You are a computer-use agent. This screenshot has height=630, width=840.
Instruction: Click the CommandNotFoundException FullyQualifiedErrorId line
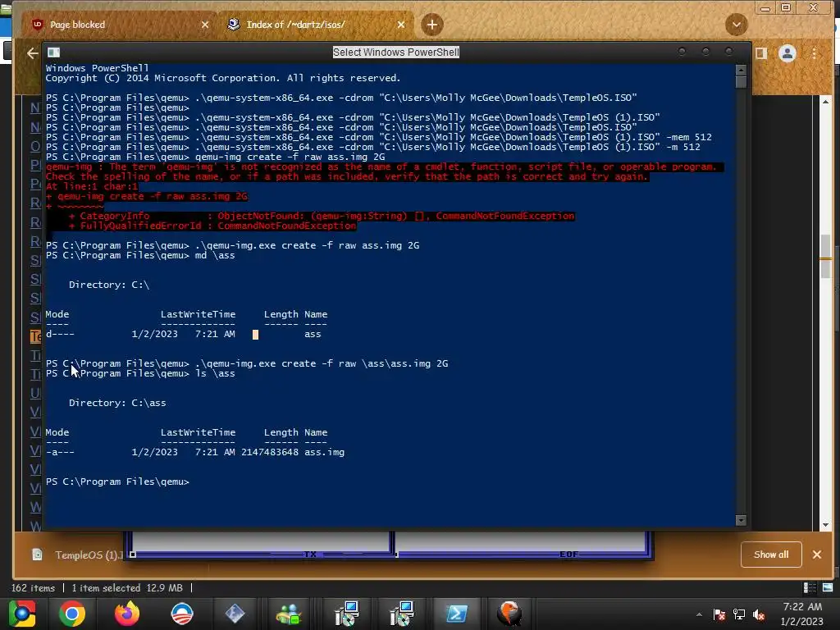coord(212,226)
